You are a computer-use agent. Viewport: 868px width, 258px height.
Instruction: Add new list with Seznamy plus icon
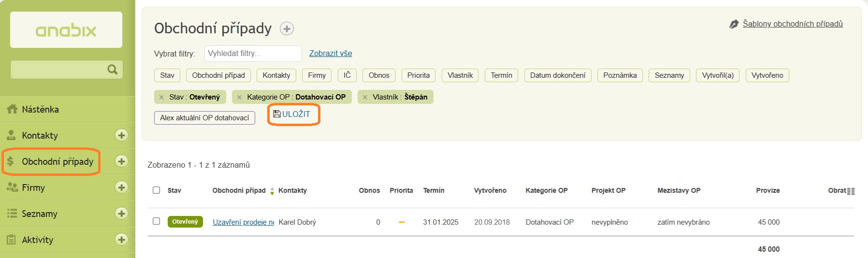[121, 214]
